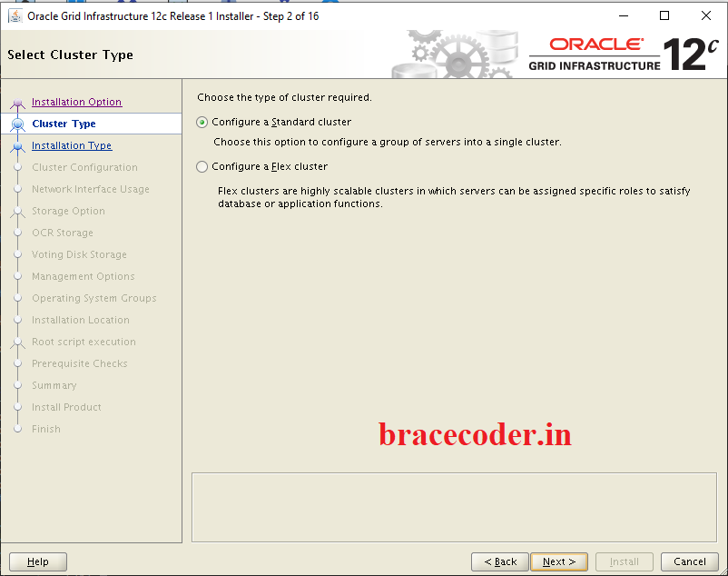The height and width of the screenshot is (576, 728).
Task: Click the Network Interface Usage step text
Action: click(x=91, y=189)
